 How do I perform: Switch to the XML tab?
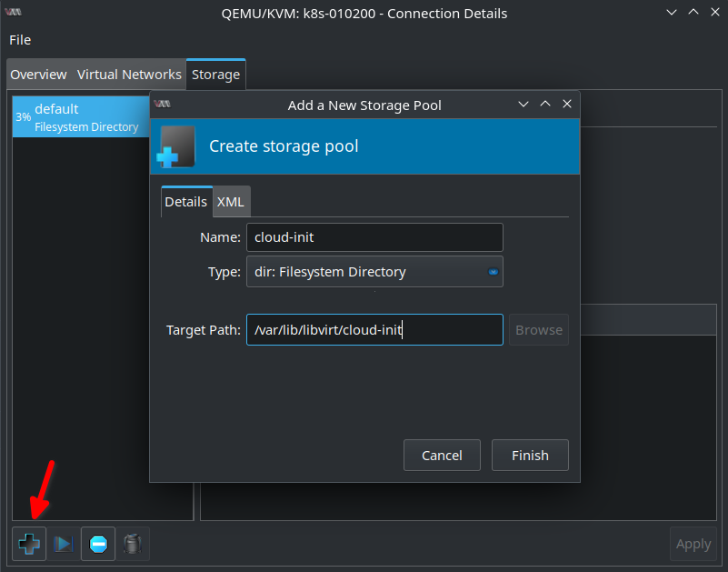(x=231, y=202)
